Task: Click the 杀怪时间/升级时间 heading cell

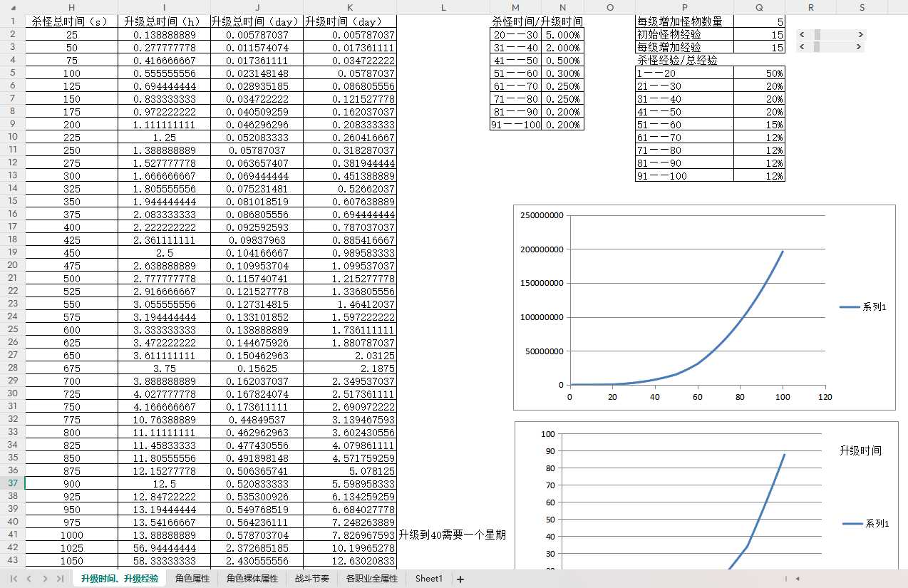Action: click(x=537, y=21)
